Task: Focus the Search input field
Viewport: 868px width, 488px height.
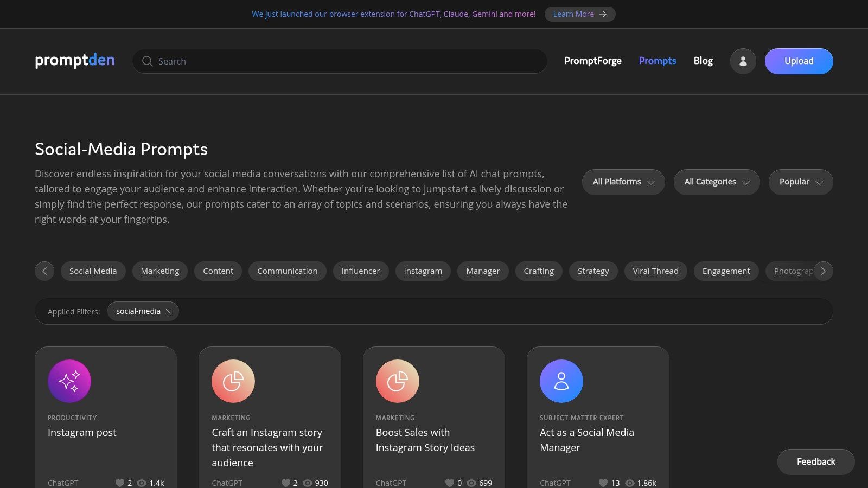Action: coord(347,61)
